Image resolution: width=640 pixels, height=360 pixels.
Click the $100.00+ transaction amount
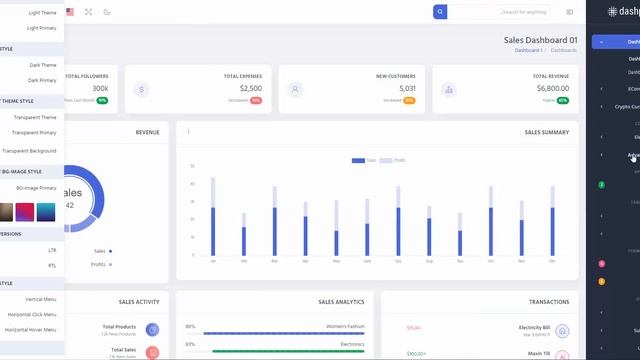click(416, 354)
